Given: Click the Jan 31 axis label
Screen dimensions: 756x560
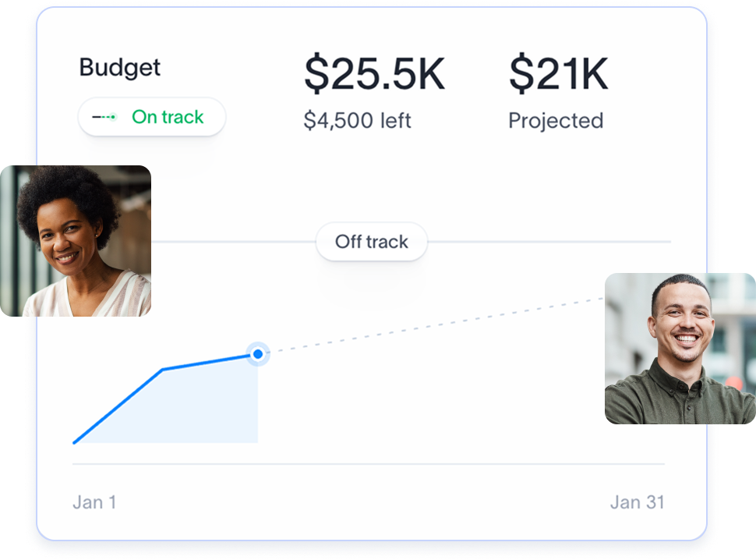Looking at the screenshot, I should click(638, 502).
